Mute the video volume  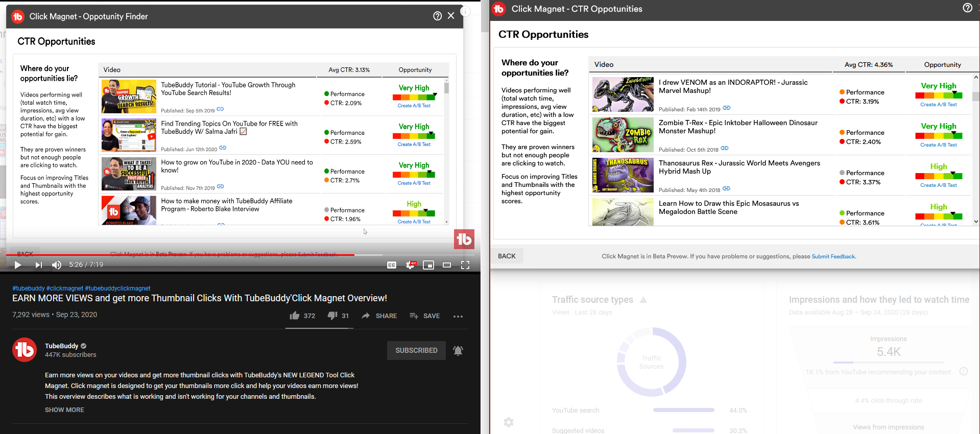tap(57, 264)
